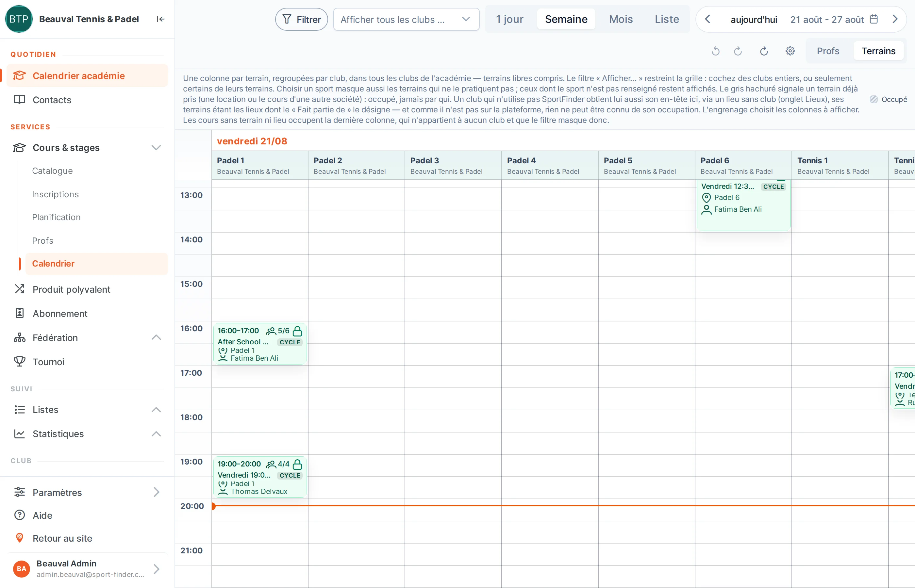The width and height of the screenshot is (915, 588).
Task: Click the redo arrow icon
Action: (x=738, y=51)
